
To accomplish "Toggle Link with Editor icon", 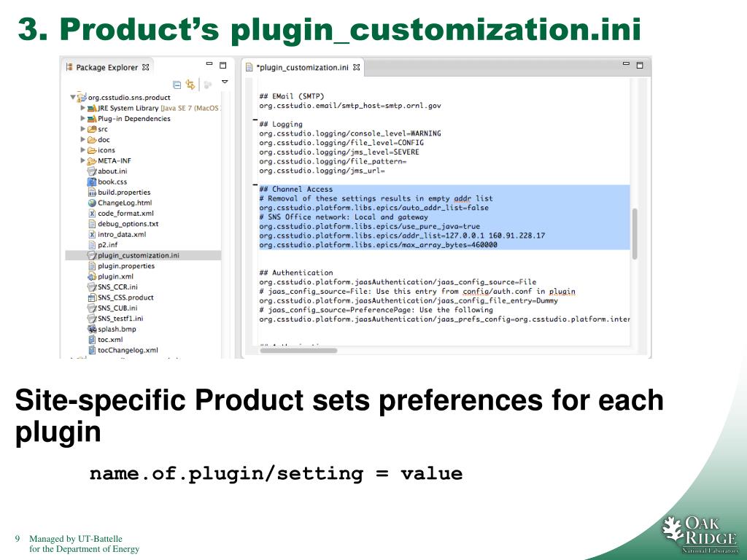I will tap(190, 85).
